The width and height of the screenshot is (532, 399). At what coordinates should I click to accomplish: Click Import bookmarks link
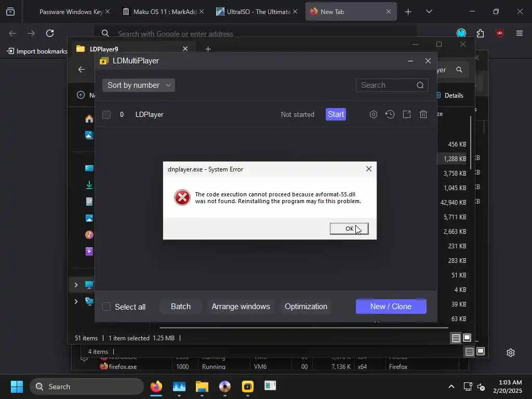[x=37, y=51]
